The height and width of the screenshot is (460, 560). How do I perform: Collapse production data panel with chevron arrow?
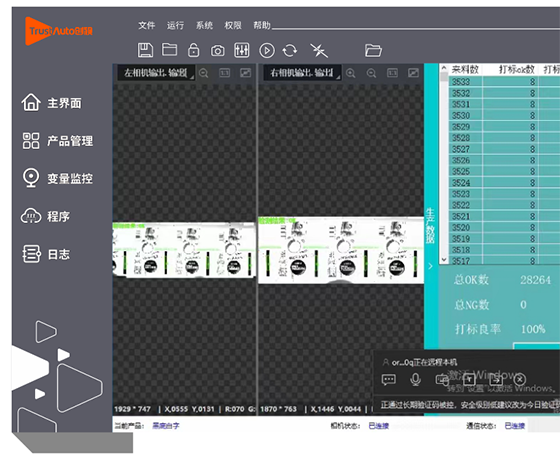coord(430,266)
